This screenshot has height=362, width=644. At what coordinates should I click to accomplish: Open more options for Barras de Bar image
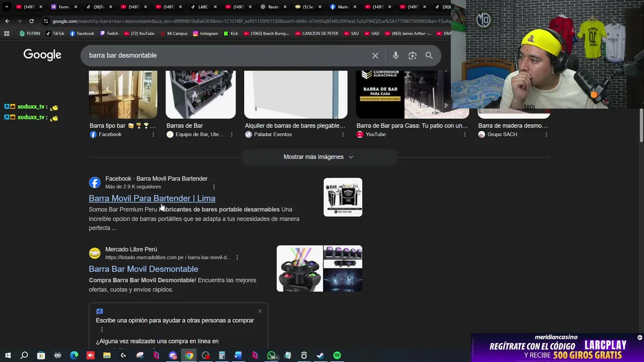click(231, 134)
